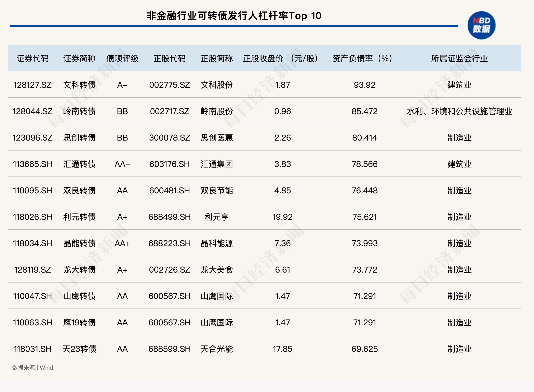Select 龙大美食 stock name

click(217, 270)
